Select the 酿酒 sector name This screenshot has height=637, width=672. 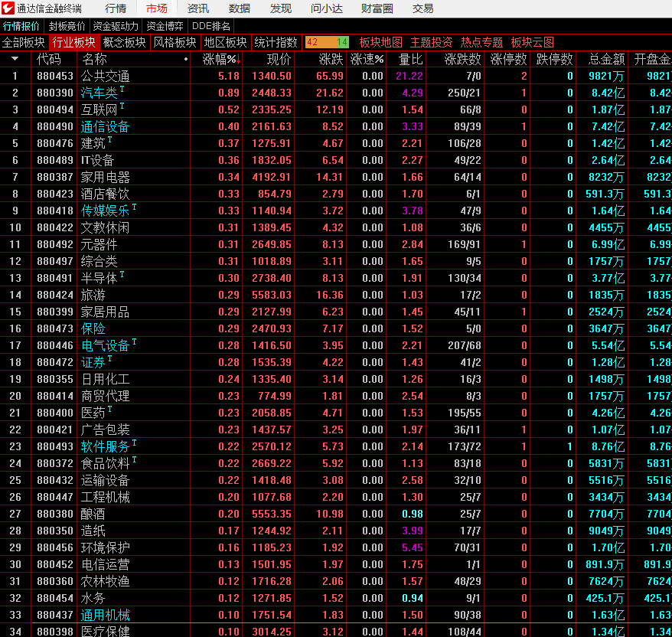pyautogui.click(x=93, y=514)
